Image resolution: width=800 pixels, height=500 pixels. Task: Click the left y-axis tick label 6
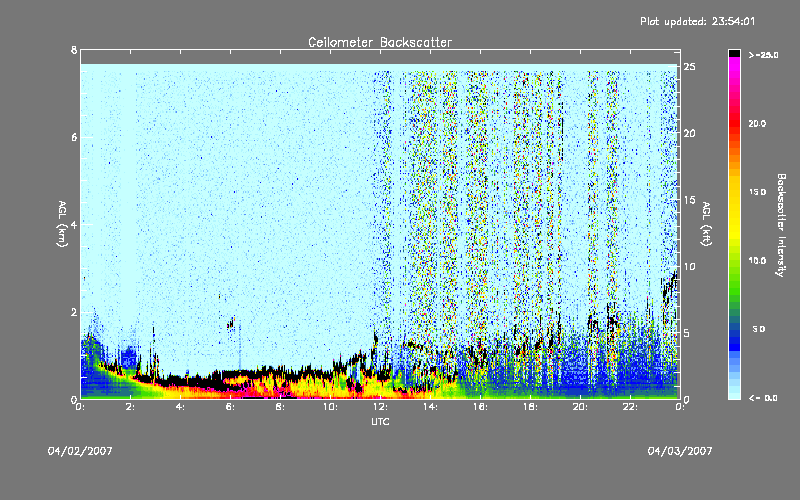point(74,137)
